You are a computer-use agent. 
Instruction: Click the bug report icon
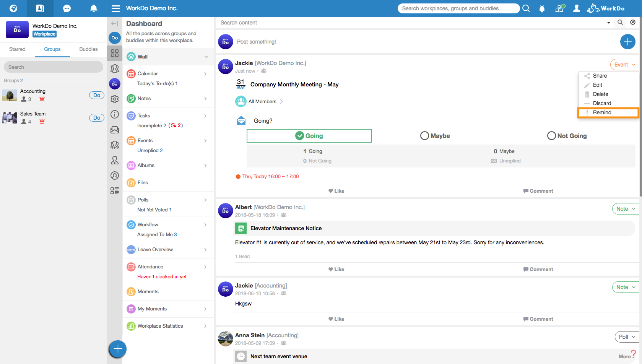[x=542, y=8]
